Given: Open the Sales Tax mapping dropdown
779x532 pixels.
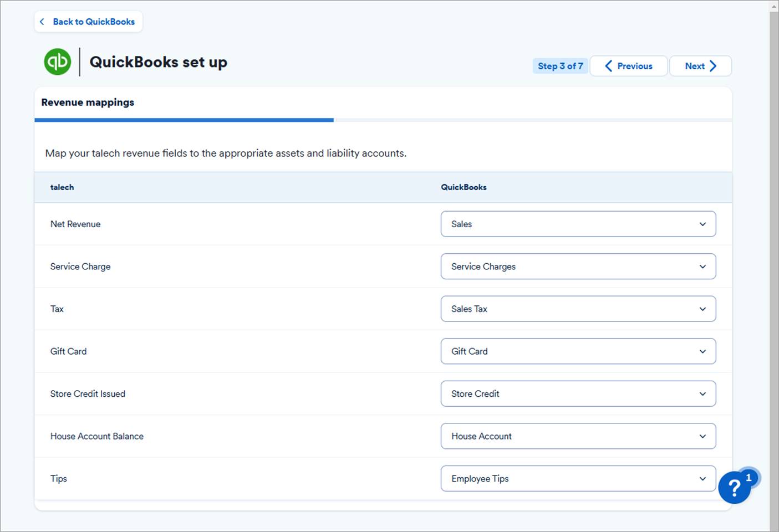Looking at the screenshot, I should [578, 309].
